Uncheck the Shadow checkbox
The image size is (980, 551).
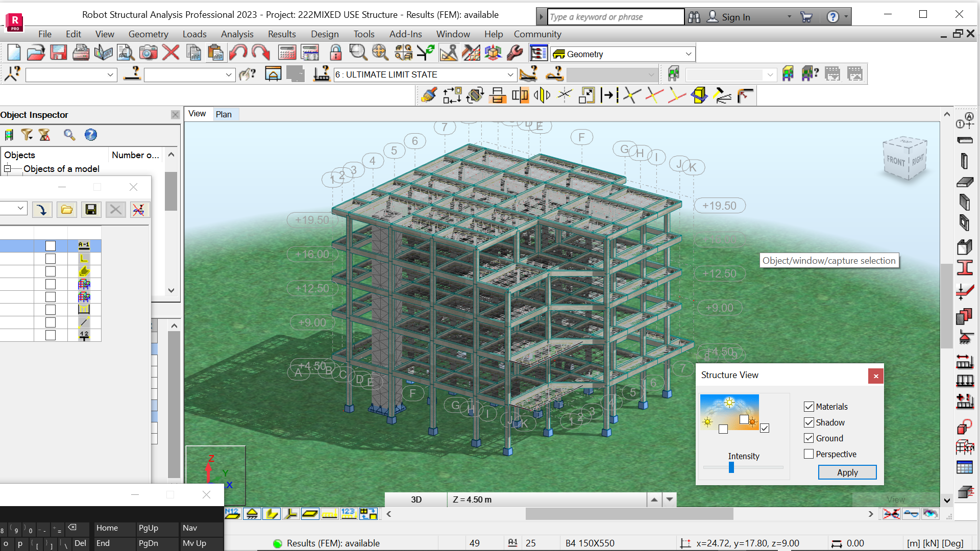click(809, 422)
